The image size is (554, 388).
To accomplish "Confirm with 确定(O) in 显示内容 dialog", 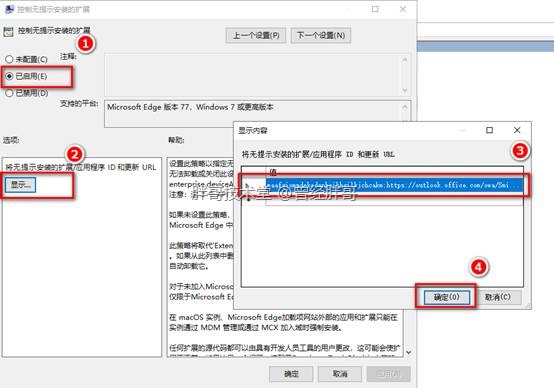I will coord(447,297).
